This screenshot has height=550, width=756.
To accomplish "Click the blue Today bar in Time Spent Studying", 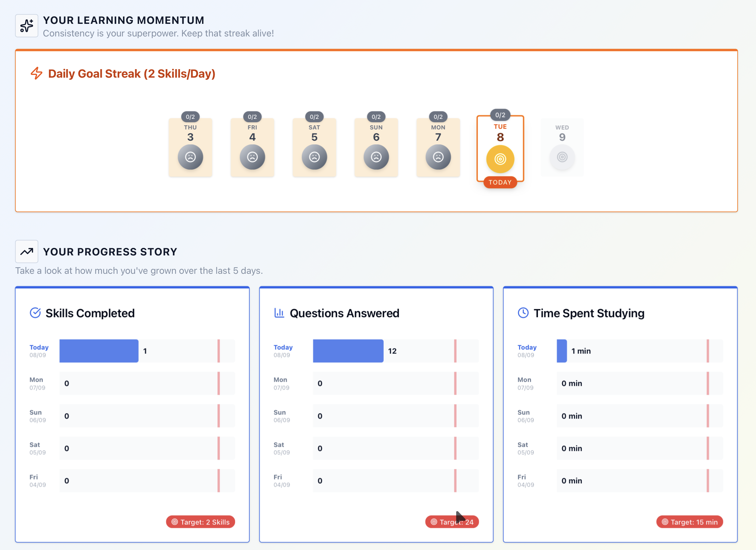I will pyautogui.click(x=562, y=351).
